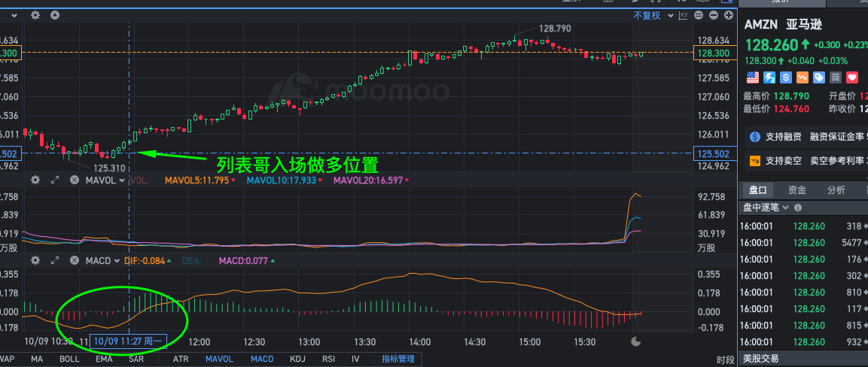Click the XY axis scale icon
This screenshot has height=367, width=868.
(x=684, y=16)
